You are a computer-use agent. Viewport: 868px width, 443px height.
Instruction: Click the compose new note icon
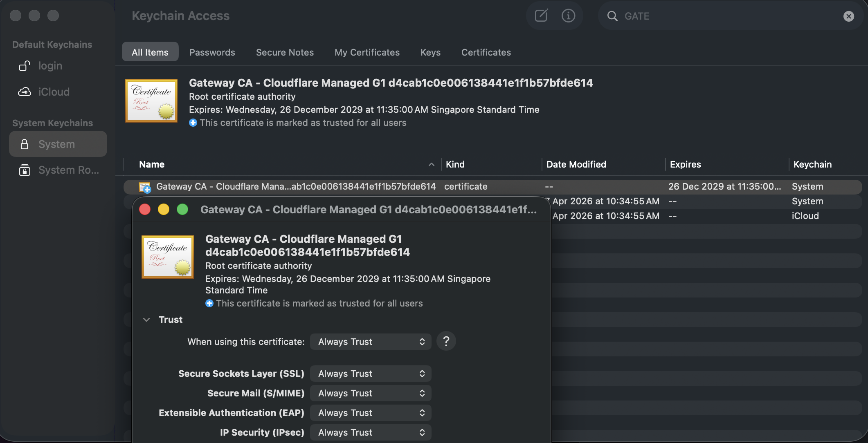(x=541, y=16)
